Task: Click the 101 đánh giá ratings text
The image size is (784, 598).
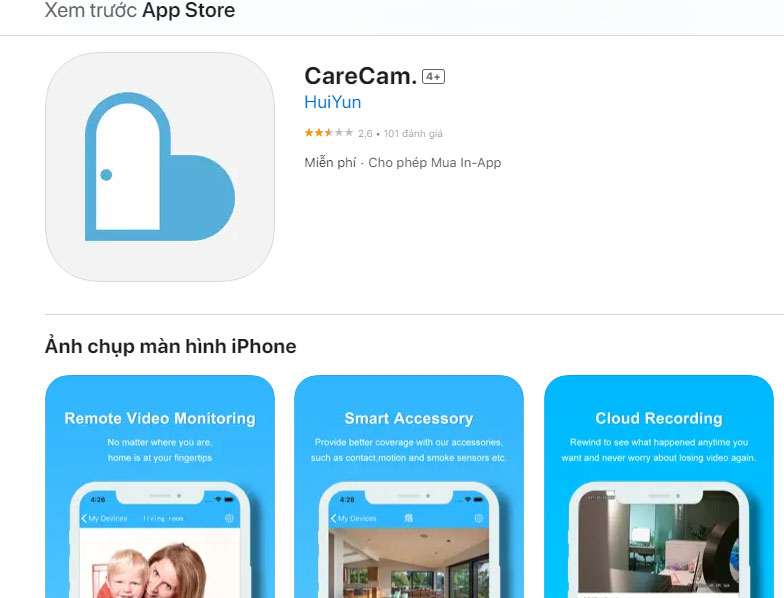Action: click(x=413, y=134)
